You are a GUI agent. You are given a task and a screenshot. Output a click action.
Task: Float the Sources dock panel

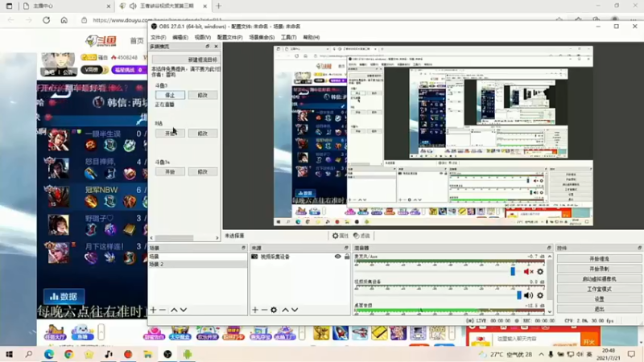point(346,248)
